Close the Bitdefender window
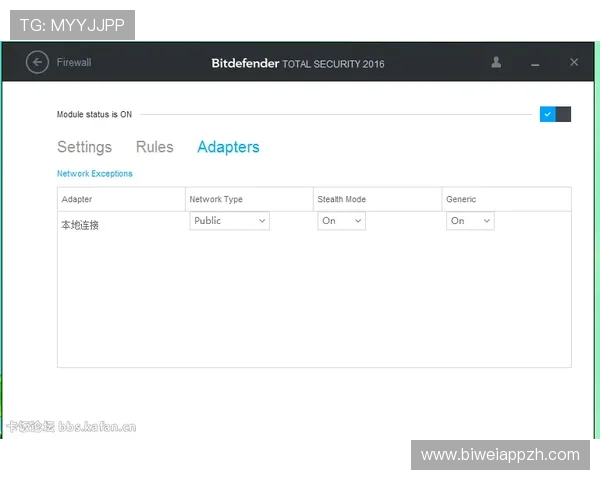600x480 pixels. point(574,62)
